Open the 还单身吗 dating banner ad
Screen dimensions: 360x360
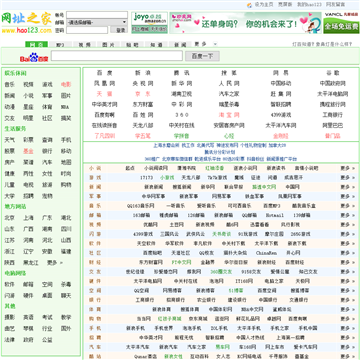click(246, 23)
